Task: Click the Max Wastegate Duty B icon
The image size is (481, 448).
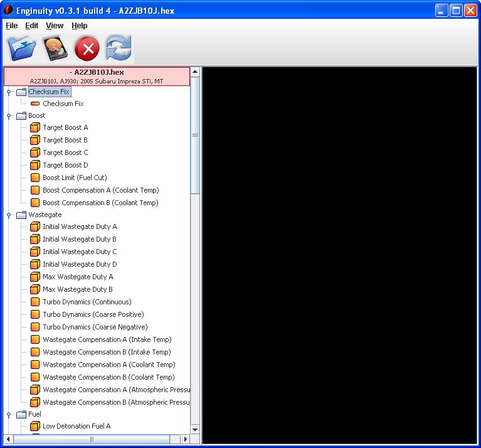Action: tap(35, 289)
